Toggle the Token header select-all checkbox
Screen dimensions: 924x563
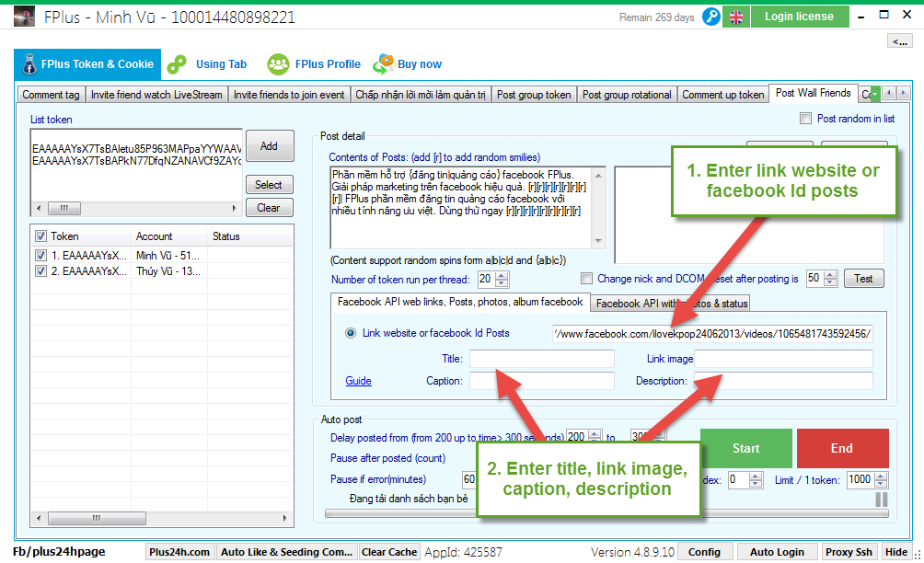(40, 236)
